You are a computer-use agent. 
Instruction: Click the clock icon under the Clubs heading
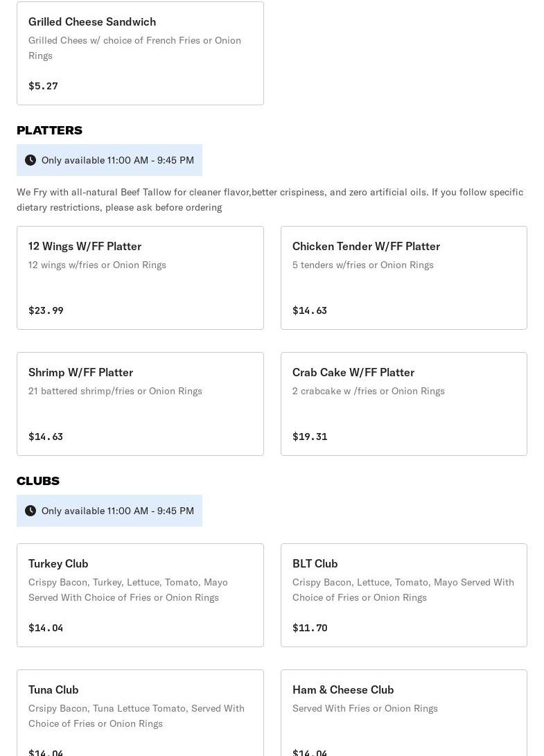click(x=30, y=511)
